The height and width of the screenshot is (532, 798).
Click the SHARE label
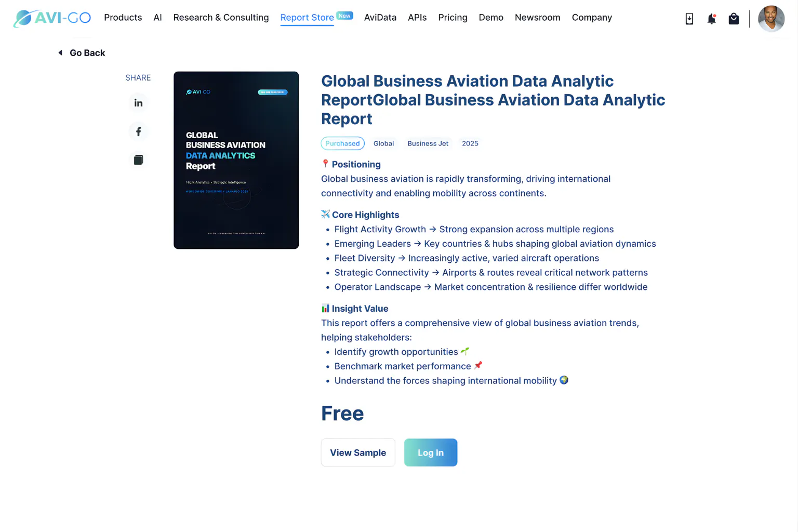(138, 78)
